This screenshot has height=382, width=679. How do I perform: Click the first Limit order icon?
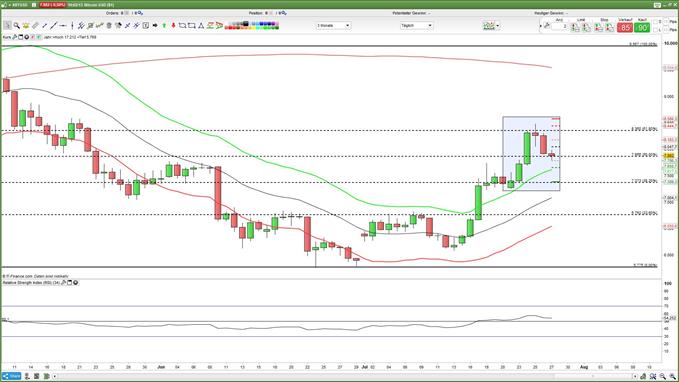point(575,27)
